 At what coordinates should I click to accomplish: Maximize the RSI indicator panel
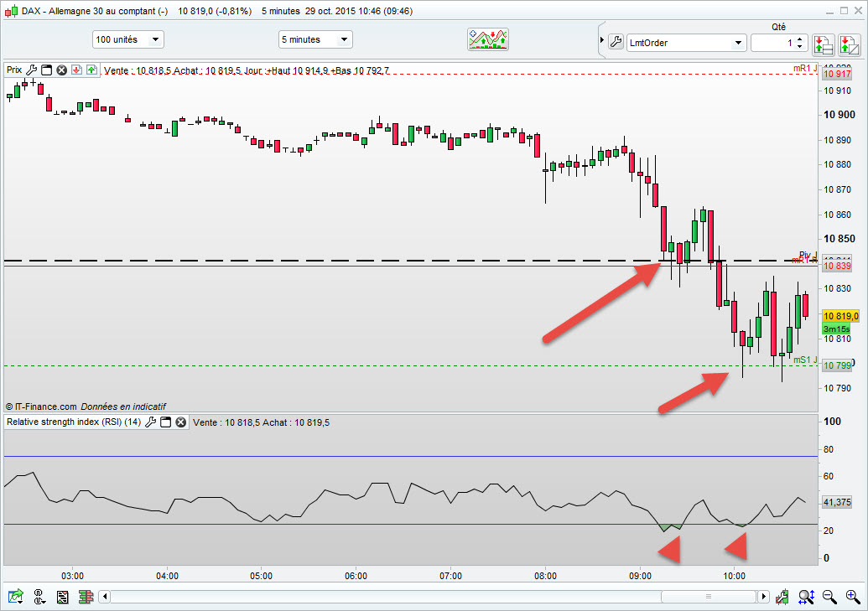tap(165, 422)
